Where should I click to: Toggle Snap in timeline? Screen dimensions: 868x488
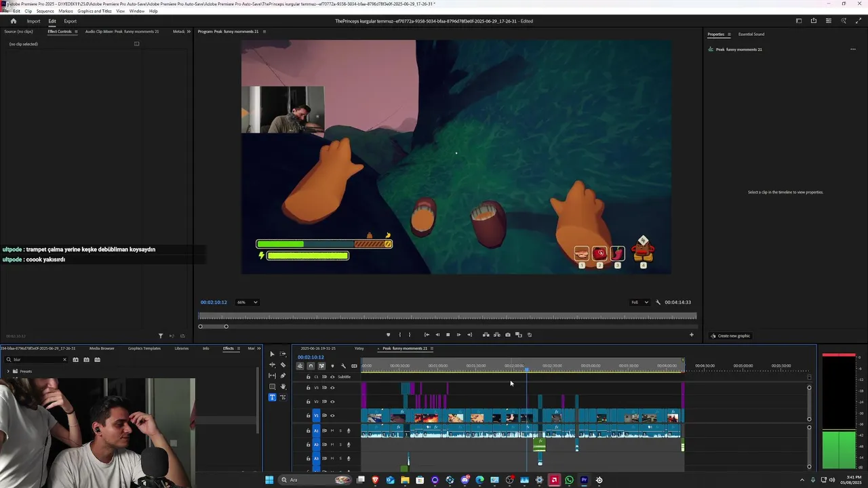311,366
